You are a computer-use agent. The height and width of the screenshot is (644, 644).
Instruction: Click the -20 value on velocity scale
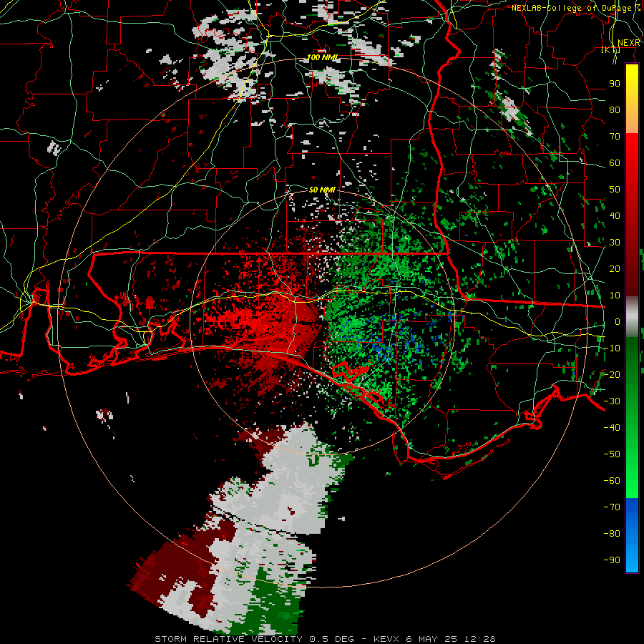(x=612, y=374)
